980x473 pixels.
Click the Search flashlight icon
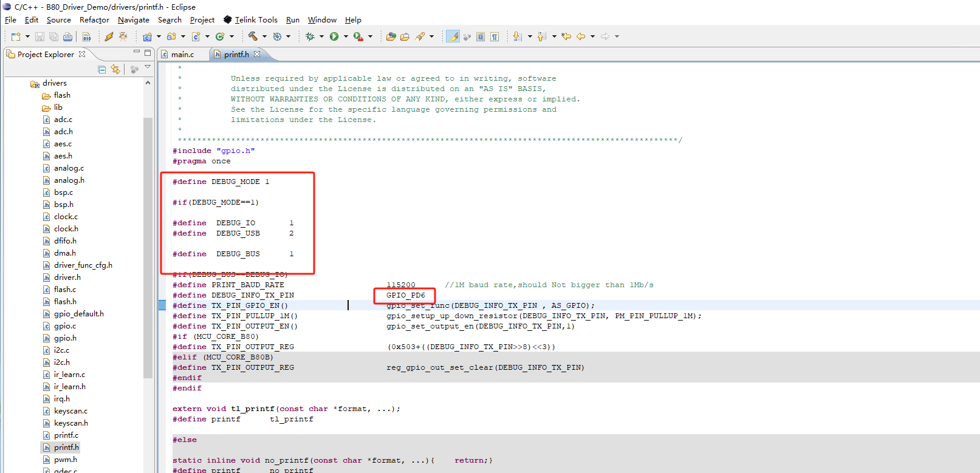pos(420,36)
